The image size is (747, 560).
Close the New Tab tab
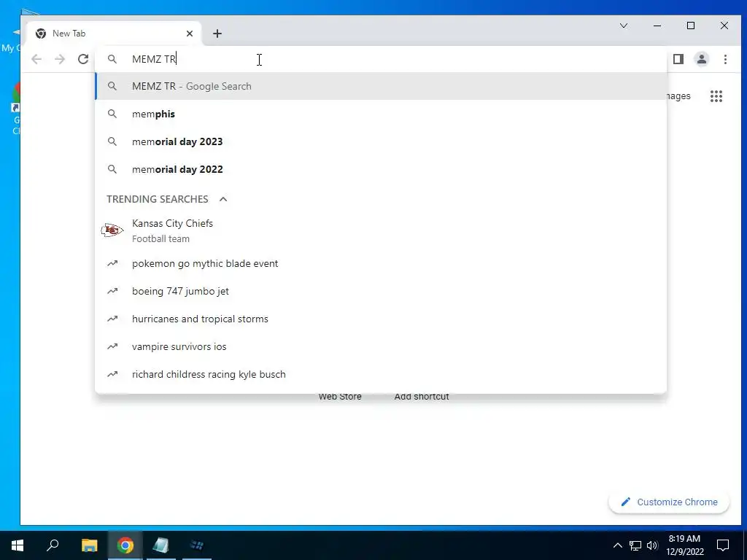click(190, 34)
